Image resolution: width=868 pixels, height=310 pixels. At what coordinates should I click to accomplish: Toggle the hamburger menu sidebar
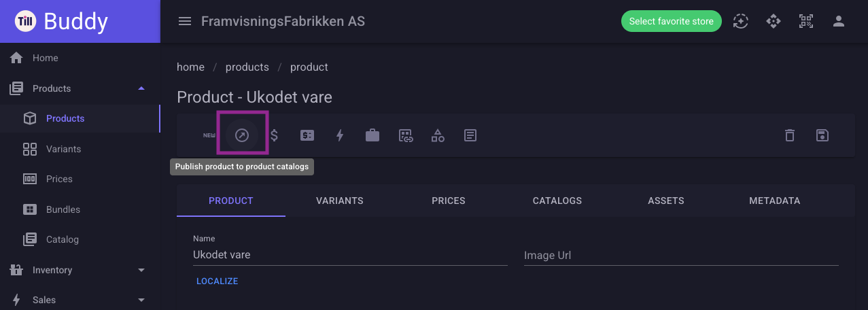click(184, 21)
